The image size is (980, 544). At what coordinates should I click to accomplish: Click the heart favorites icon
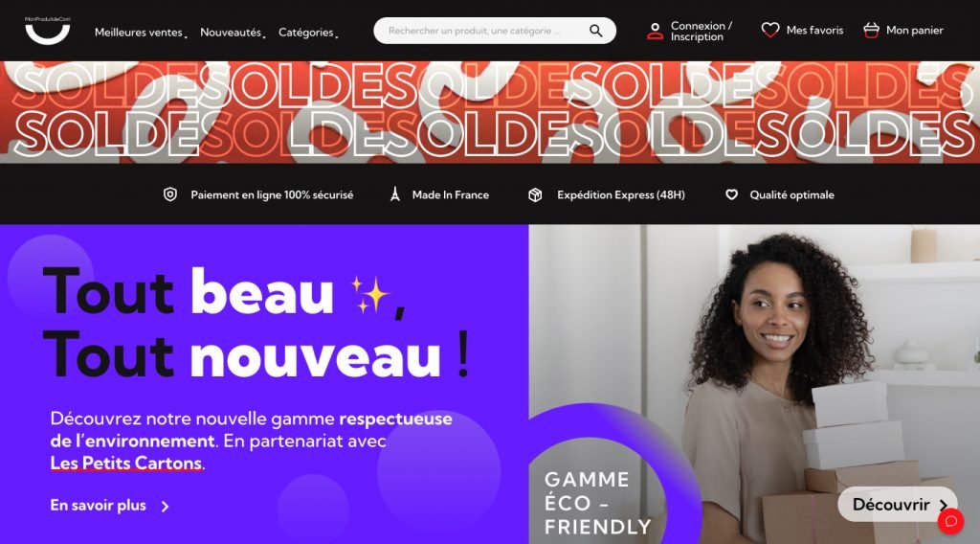[770, 30]
